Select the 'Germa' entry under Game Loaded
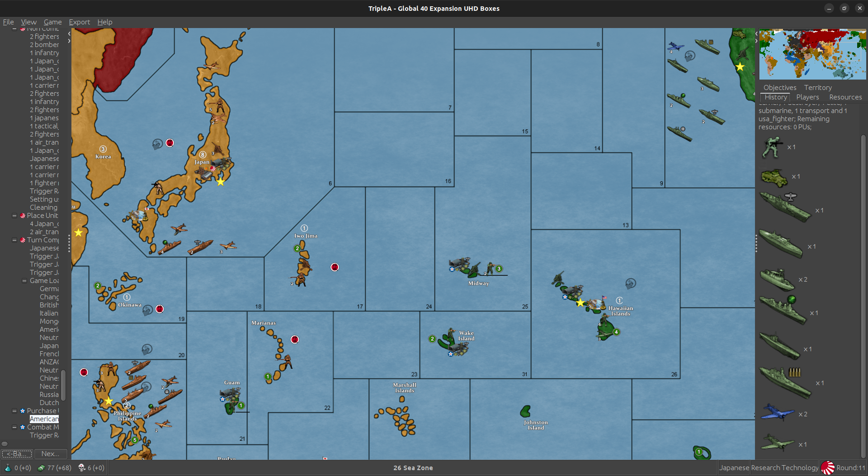This screenshot has height=476, width=868. (49, 289)
